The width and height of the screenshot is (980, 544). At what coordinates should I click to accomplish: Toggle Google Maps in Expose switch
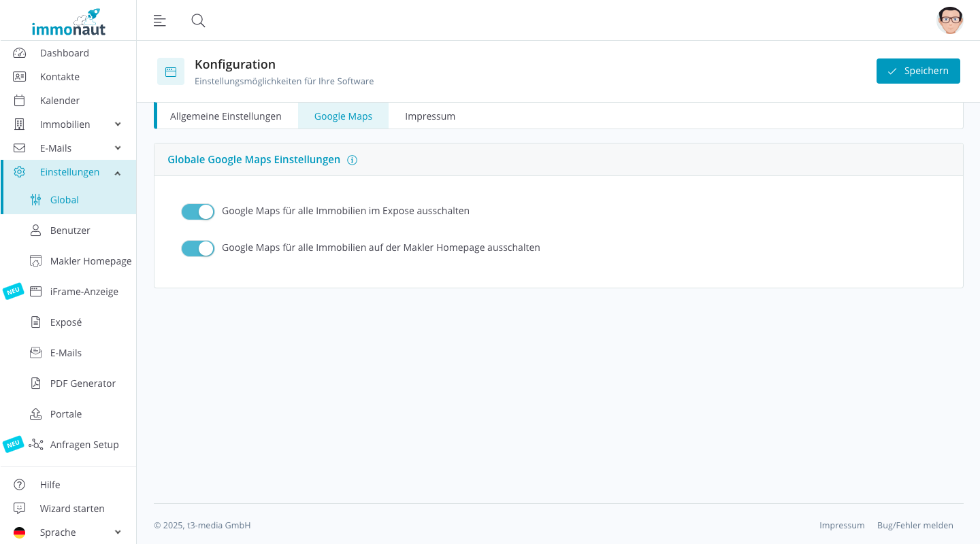pyautogui.click(x=197, y=211)
